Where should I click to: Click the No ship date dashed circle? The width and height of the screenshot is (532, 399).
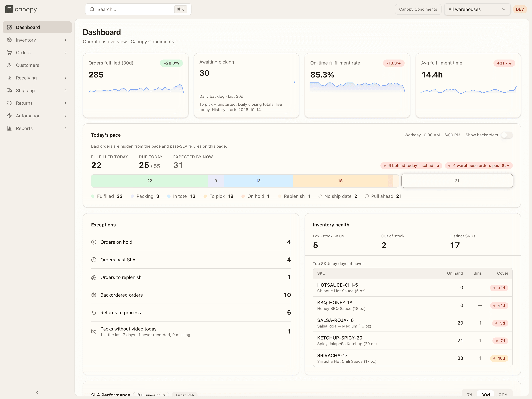click(320, 196)
